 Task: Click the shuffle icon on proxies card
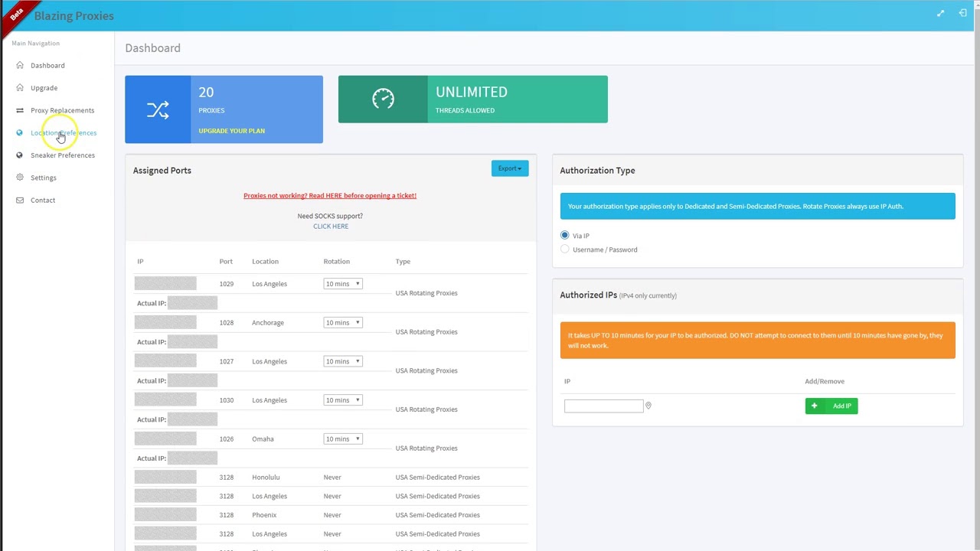[x=158, y=109]
